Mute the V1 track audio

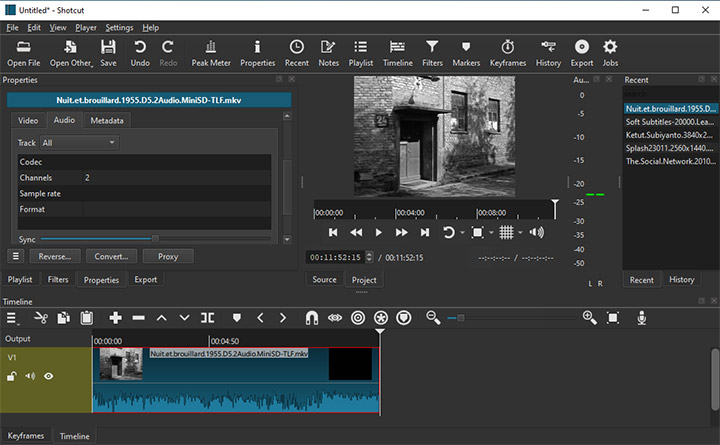coord(30,376)
